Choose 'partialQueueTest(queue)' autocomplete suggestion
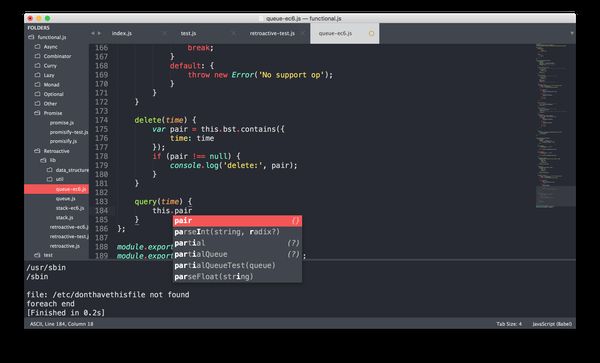Screen dimensions: 600x363 237,265
